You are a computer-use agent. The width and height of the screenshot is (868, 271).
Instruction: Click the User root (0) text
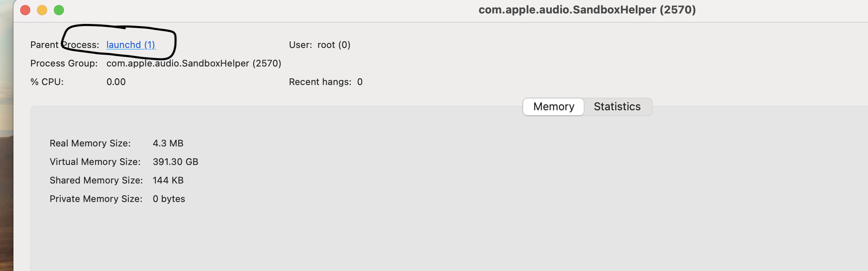coord(319,45)
